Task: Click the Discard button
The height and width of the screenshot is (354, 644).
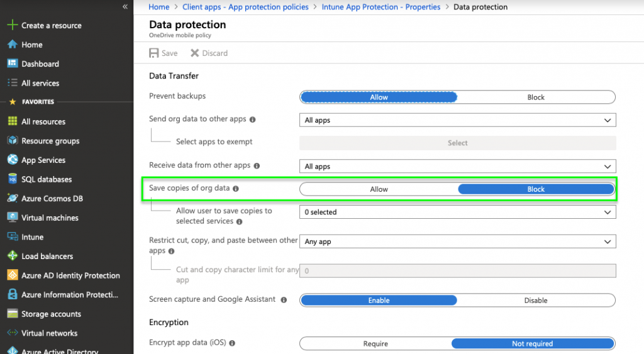Action: [209, 53]
